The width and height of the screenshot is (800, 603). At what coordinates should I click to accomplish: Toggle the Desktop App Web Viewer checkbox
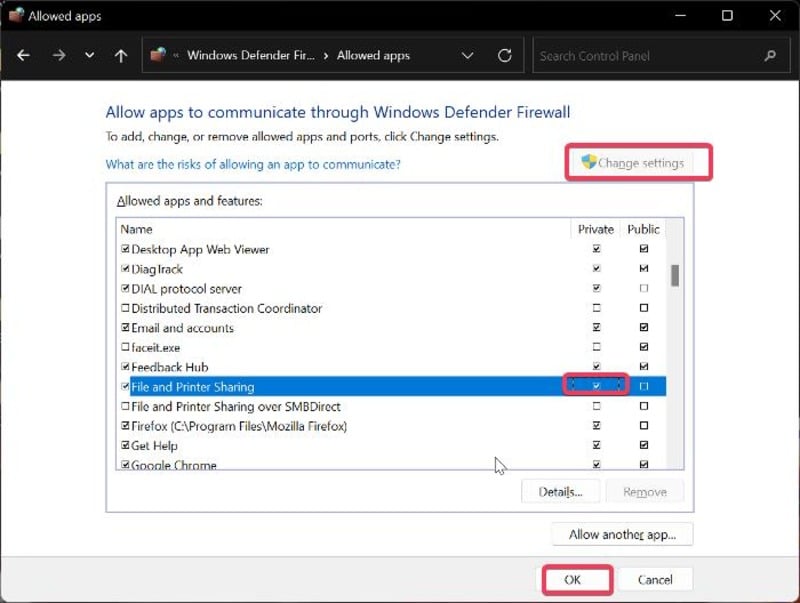(x=125, y=249)
